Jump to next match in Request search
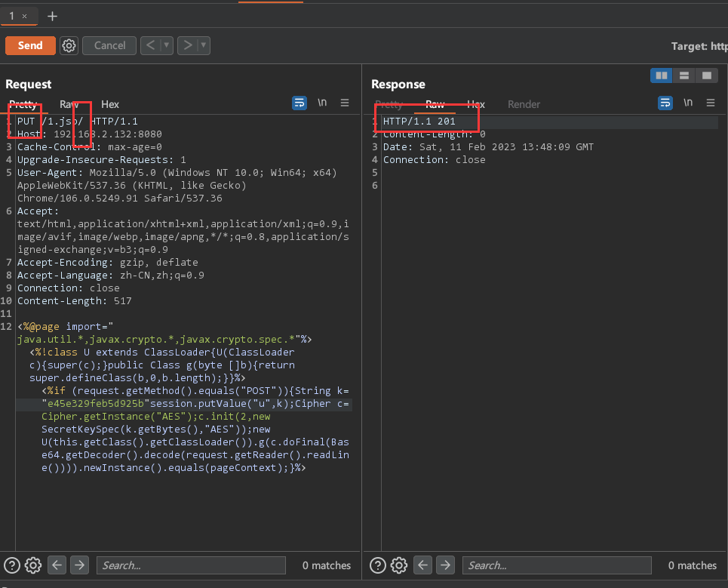Image resolution: width=728 pixels, height=588 pixels. [x=80, y=565]
